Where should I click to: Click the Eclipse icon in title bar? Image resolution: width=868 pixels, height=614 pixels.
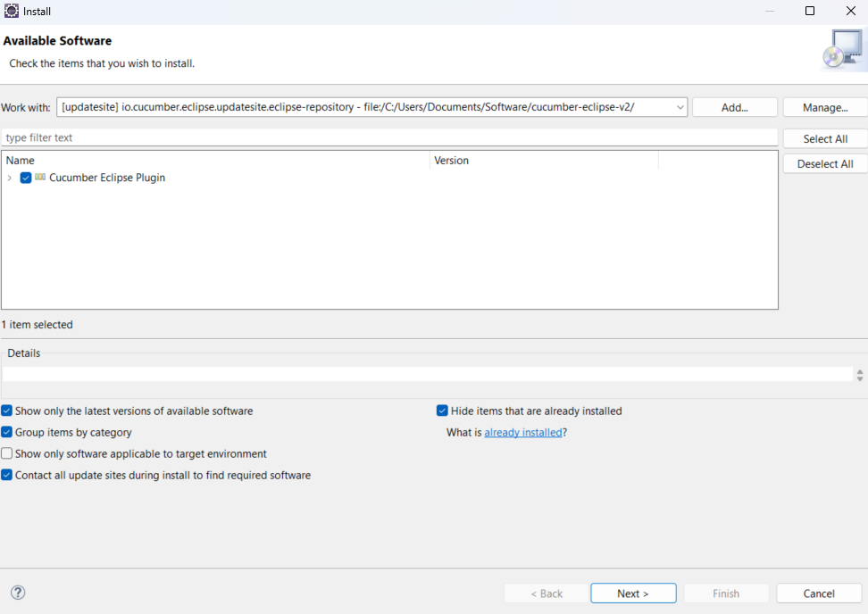click(x=11, y=11)
